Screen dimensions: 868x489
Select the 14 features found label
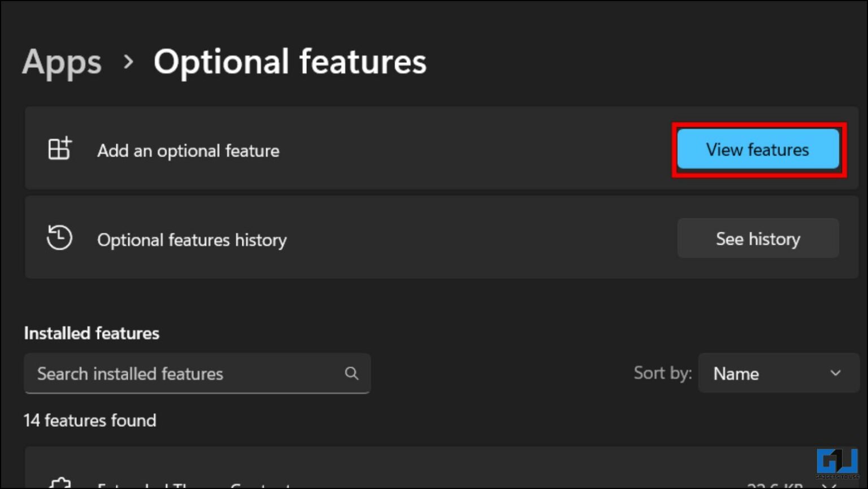tap(90, 421)
